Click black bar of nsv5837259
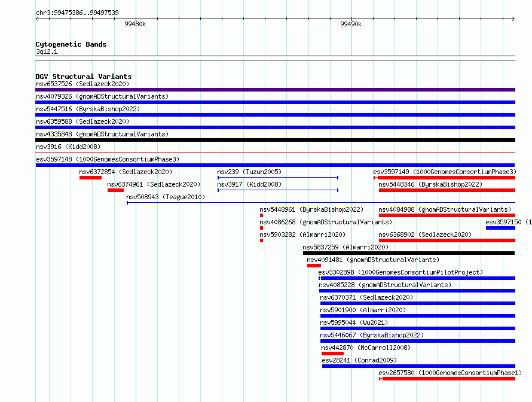This screenshot has width=532, height=402. 409,253
